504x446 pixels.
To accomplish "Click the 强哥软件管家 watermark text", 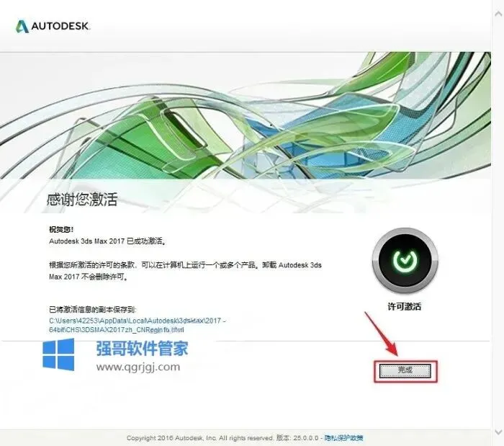I will [x=142, y=348].
